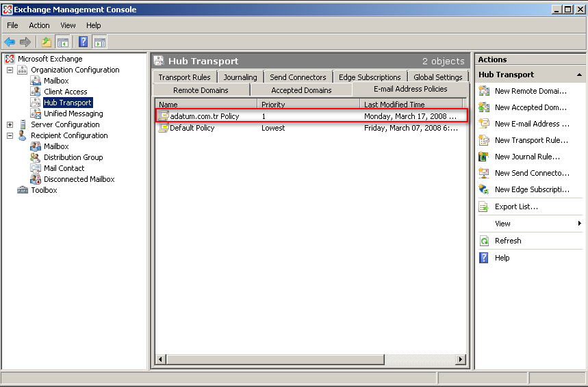Switch to the Global Settings tab
588x387 pixels.
[x=438, y=77]
